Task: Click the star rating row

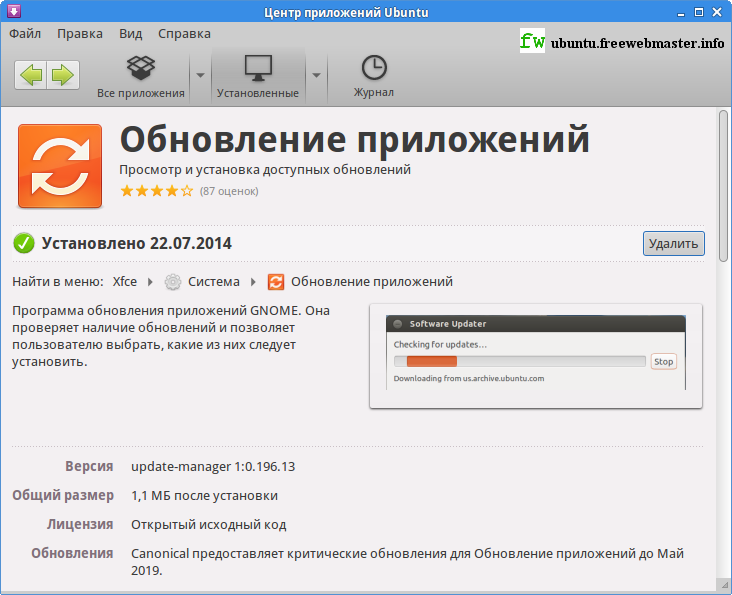Action: (x=156, y=191)
